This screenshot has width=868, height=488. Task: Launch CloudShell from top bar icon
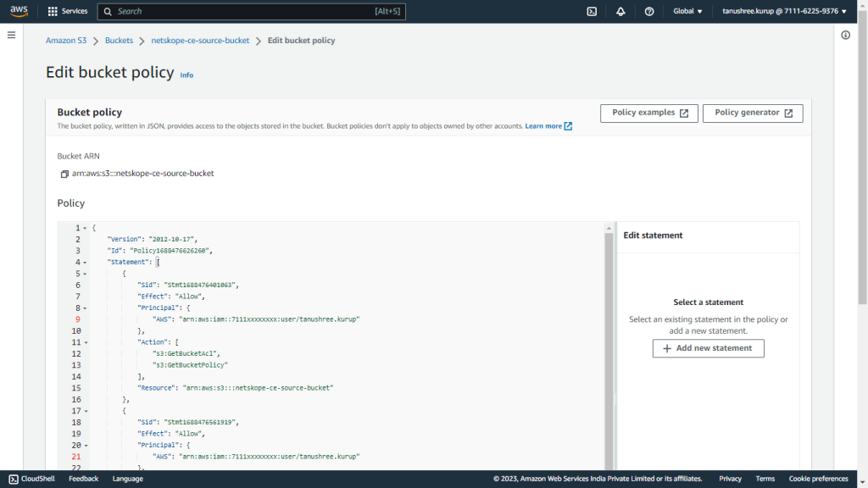point(592,11)
